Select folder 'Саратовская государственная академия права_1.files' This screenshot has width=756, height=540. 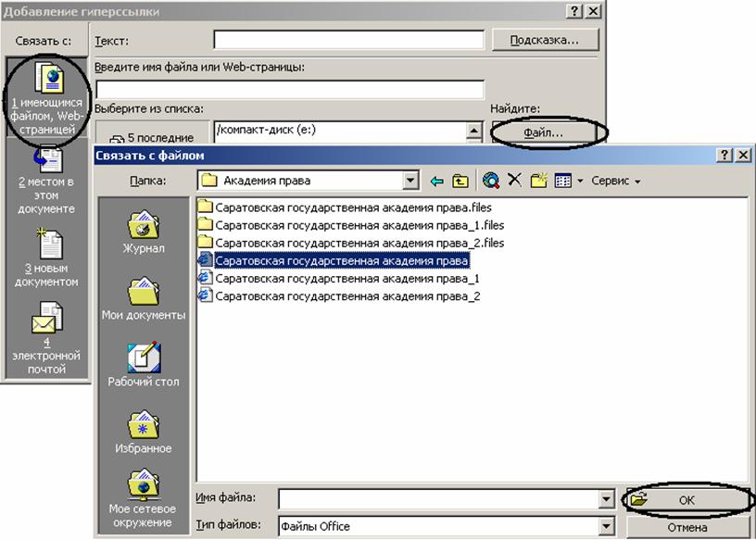[351, 225]
